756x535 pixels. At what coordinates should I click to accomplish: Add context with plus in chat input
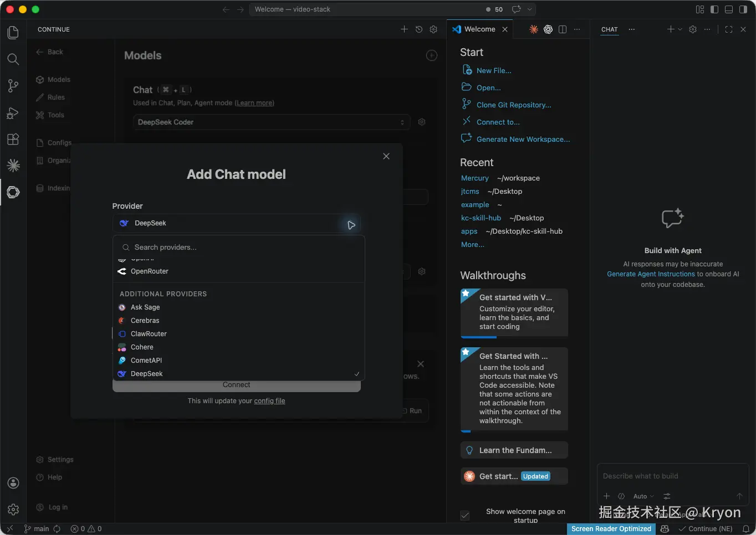(x=607, y=496)
